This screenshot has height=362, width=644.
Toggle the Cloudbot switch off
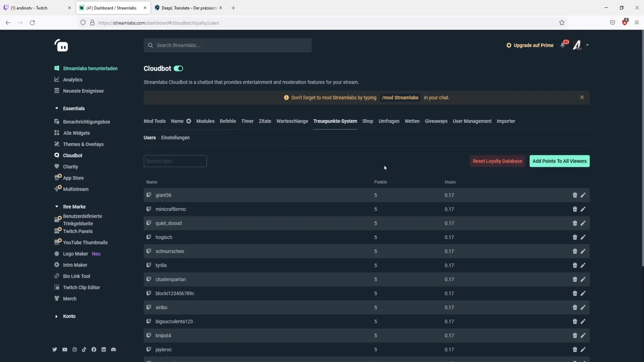(178, 69)
